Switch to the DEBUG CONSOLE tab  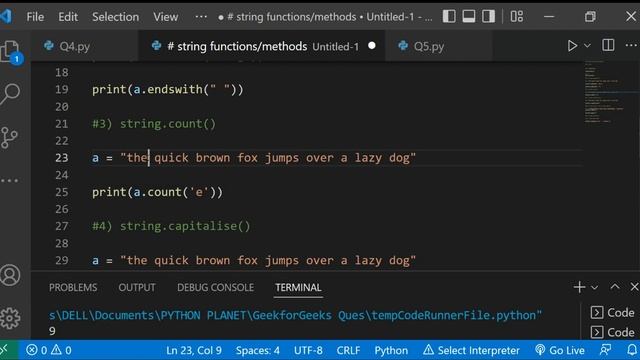tap(215, 287)
